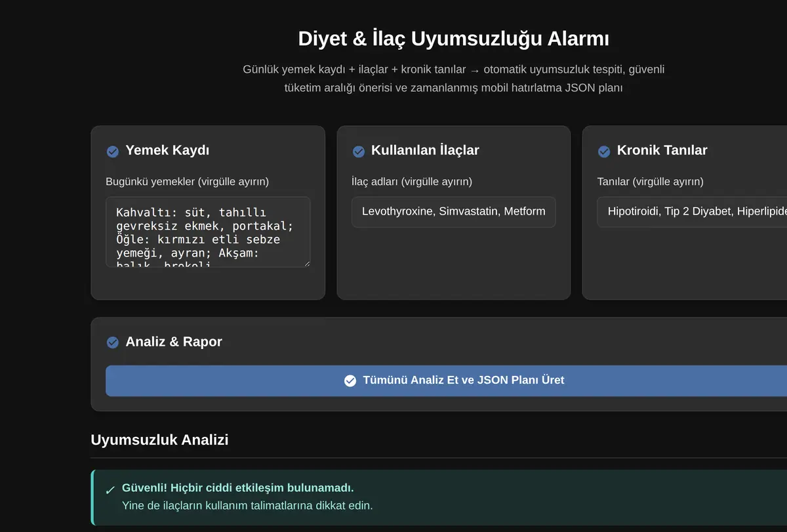Screen dimensions: 787x532
Task: Click the text Yine de ilaçların kullanım talimatlarına dikkat edin.
Action: pyautogui.click(x=247, y=506)
